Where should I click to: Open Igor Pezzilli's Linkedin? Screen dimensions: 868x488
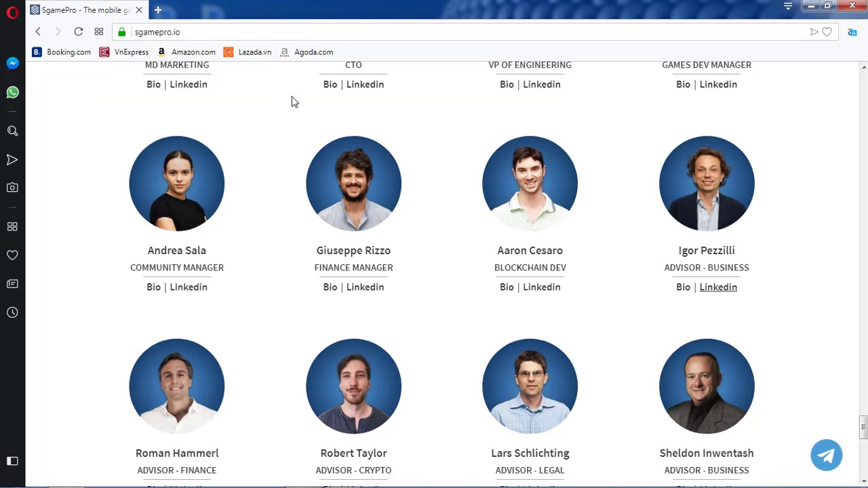point(718,287)
